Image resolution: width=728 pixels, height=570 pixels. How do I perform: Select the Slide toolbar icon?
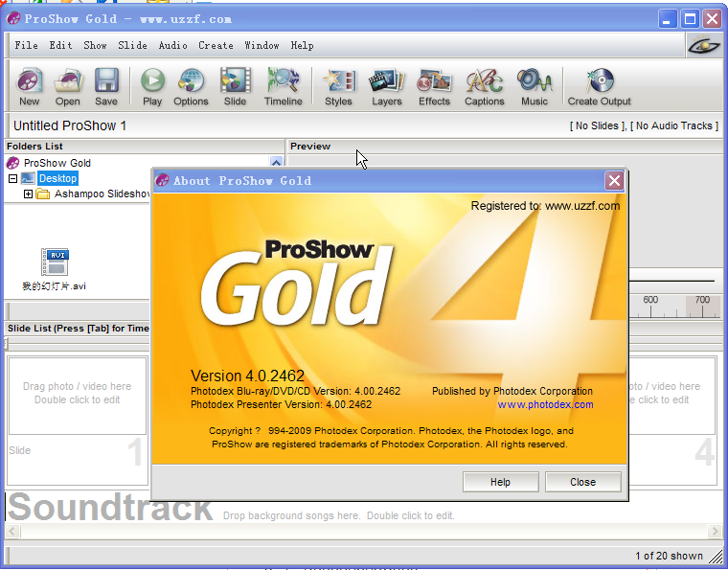pos(235,87)
